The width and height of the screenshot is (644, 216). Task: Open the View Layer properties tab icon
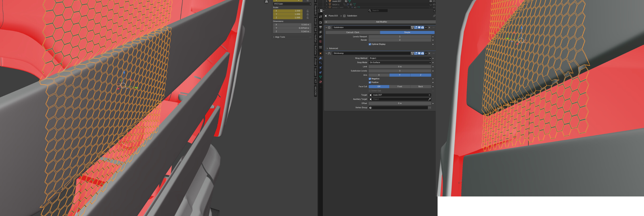[321, 32]
